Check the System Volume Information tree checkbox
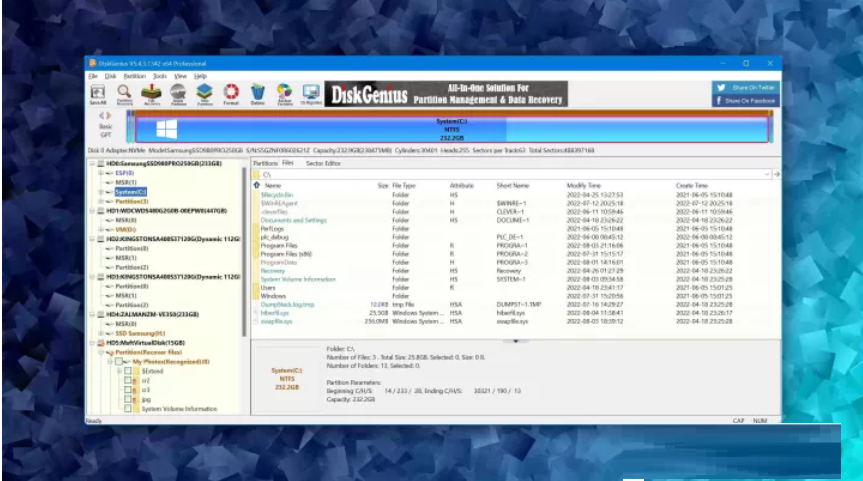Screen dimensions: 863x481 pyautogui.click(x=128, y=408)
